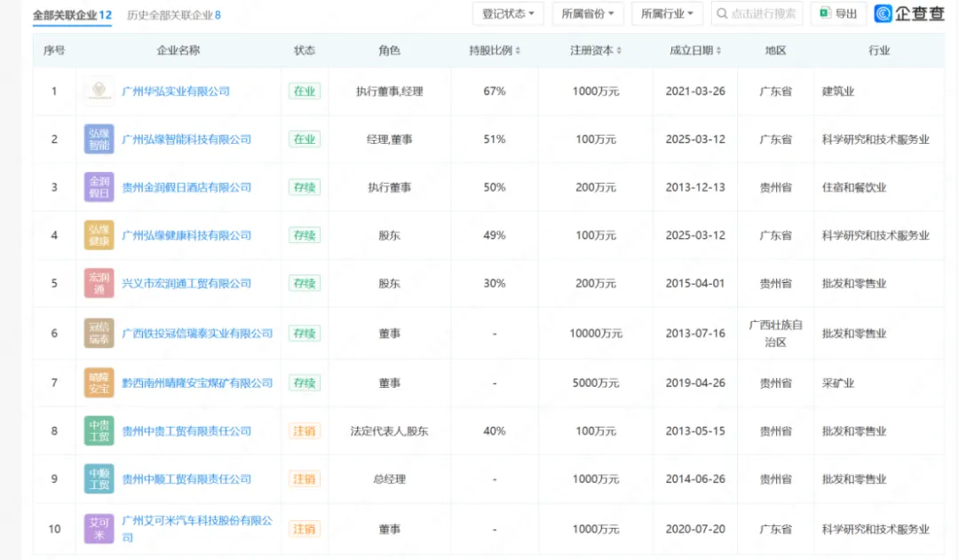Click the 角色 column header

click(389, 51)
